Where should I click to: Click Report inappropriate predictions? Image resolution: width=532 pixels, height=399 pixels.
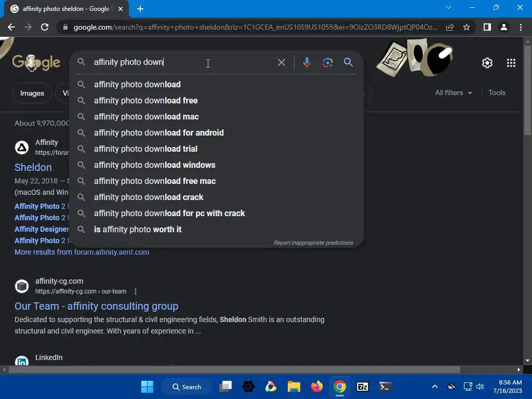[x=313, y=243]
